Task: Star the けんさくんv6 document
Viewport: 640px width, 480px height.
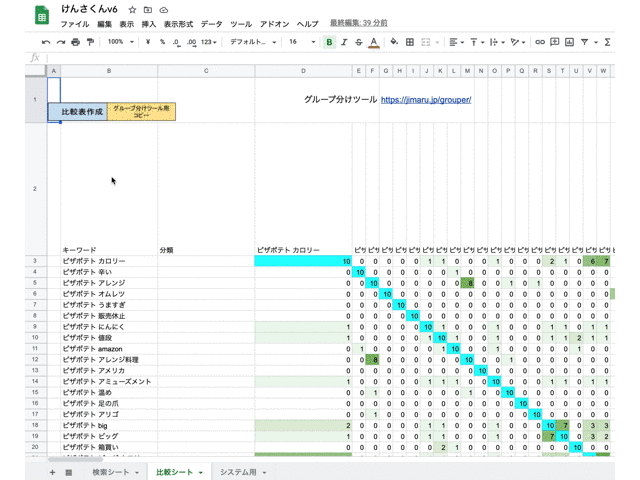Action: point(132,9)
